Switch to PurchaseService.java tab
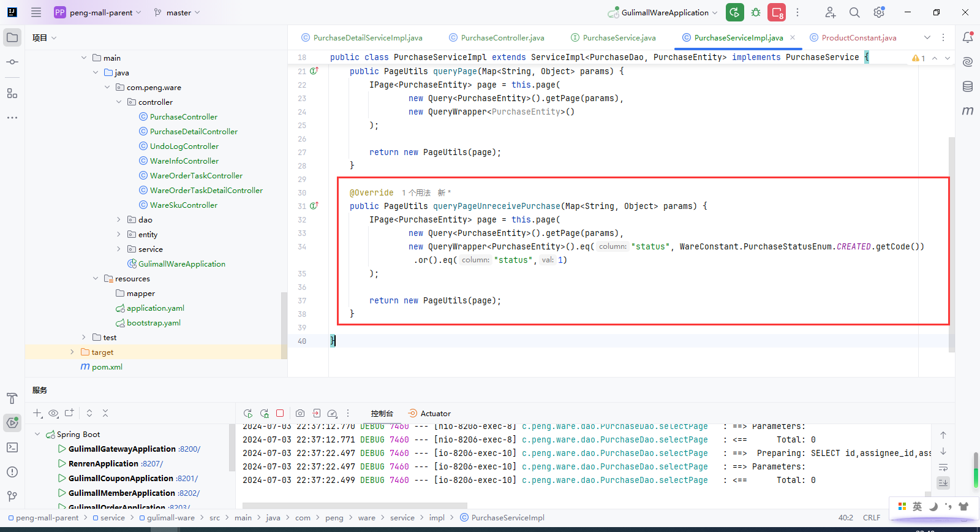Screen dimensions: 980x532 (x=613, y=38)
